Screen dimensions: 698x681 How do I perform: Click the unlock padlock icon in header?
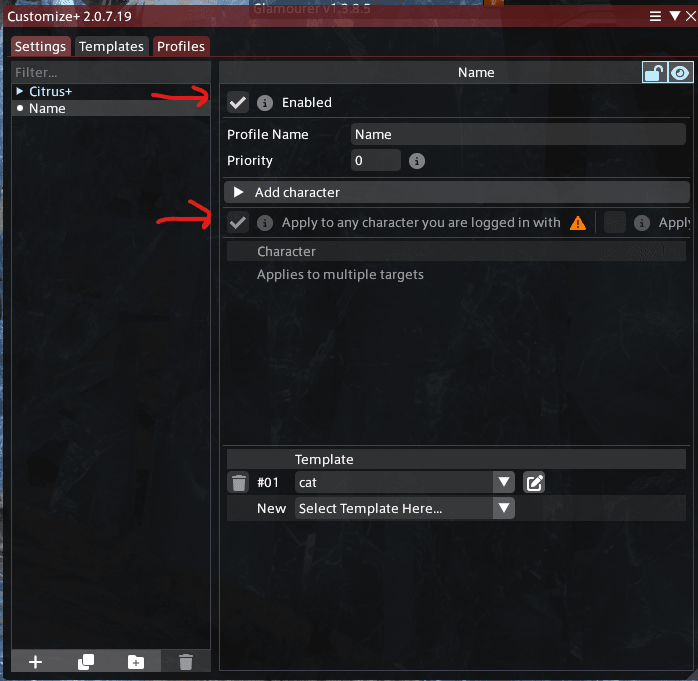tap(654, 73)
